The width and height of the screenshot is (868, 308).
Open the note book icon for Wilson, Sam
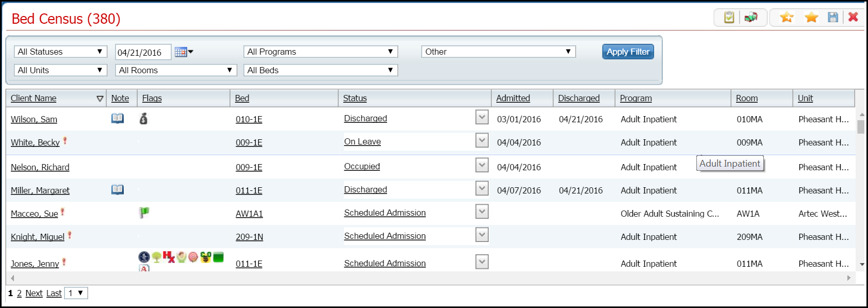click(118, 119)
